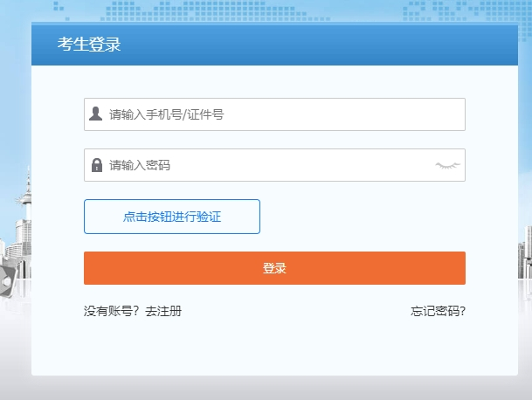Click the light blue background left of panel
532x400 pixels.
coord(15,102)
